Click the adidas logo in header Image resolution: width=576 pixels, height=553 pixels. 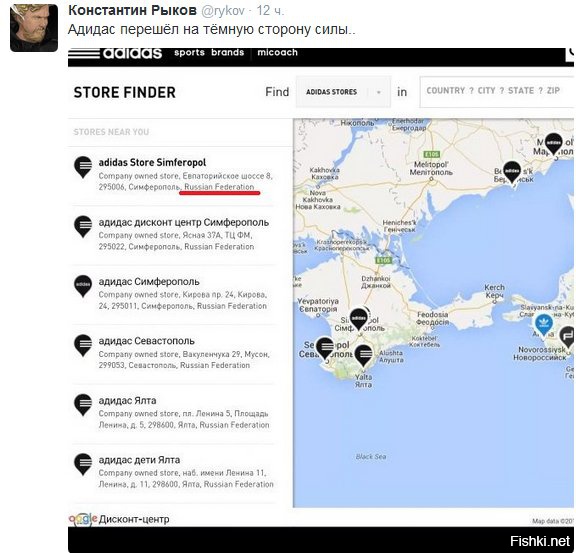coord(115,54)
